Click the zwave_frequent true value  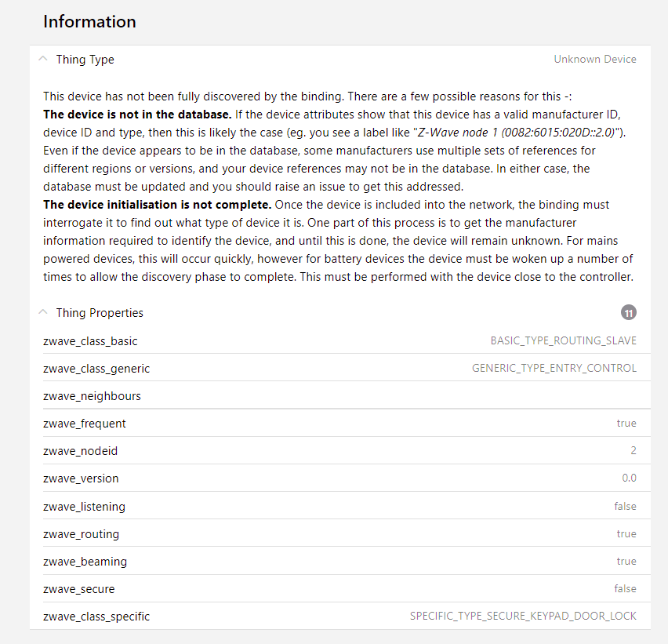(626, 424)
